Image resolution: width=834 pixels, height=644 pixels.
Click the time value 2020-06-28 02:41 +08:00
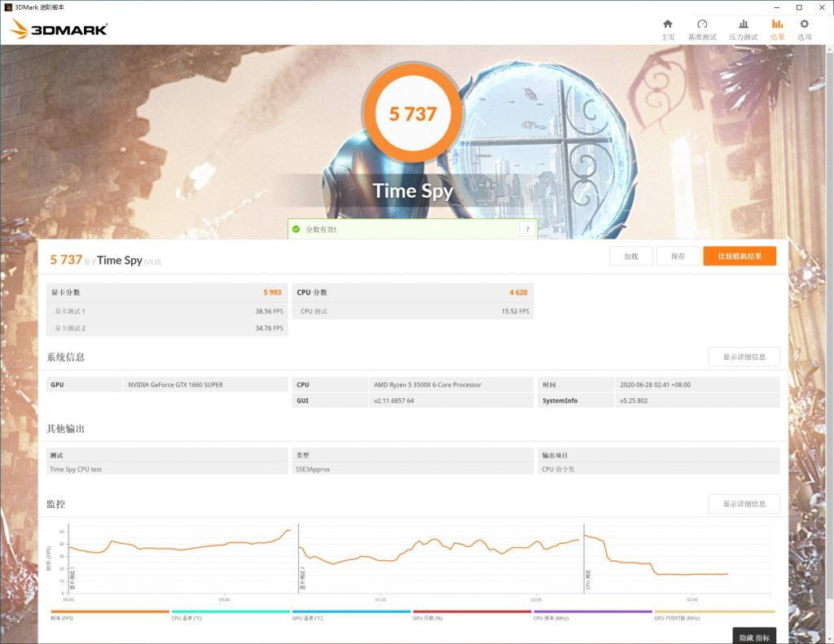(x=656, y=384)
